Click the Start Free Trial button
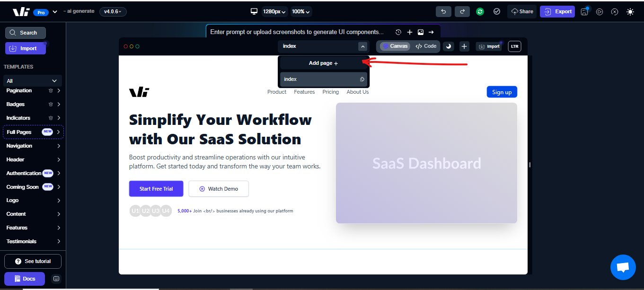Viewport: 644px width, 290px height. pyautogui.click(x=156, y=188)
